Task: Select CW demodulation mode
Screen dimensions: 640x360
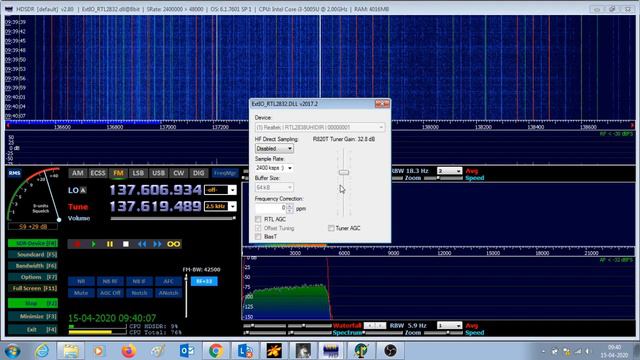Action: click(178, 173)
